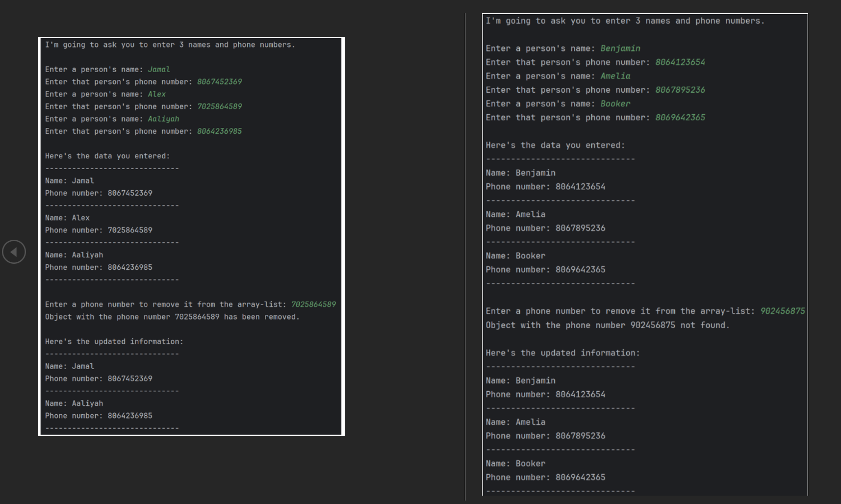Click the Benjamin name input

pyautogui.click(x=621, y=48)
